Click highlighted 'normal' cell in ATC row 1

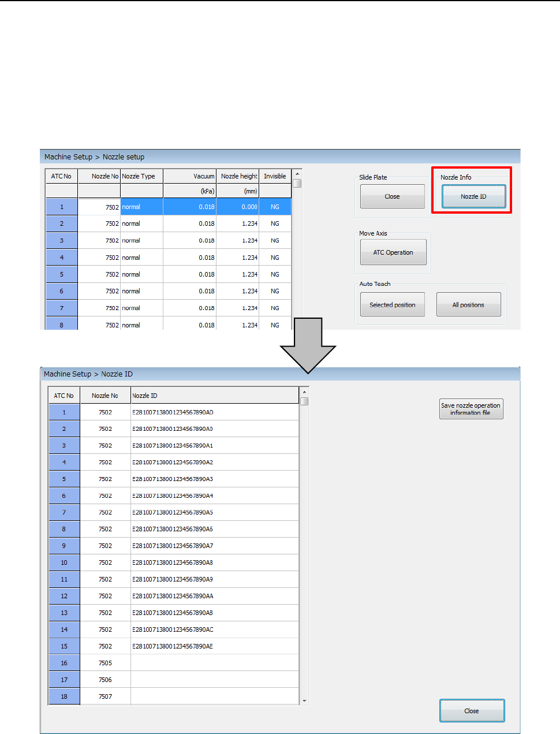pos(141,207)
